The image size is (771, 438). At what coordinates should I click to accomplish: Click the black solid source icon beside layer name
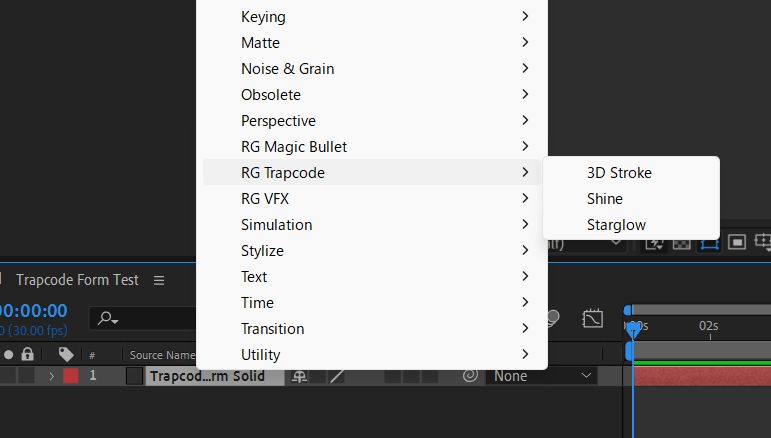(x=134, y=376)
